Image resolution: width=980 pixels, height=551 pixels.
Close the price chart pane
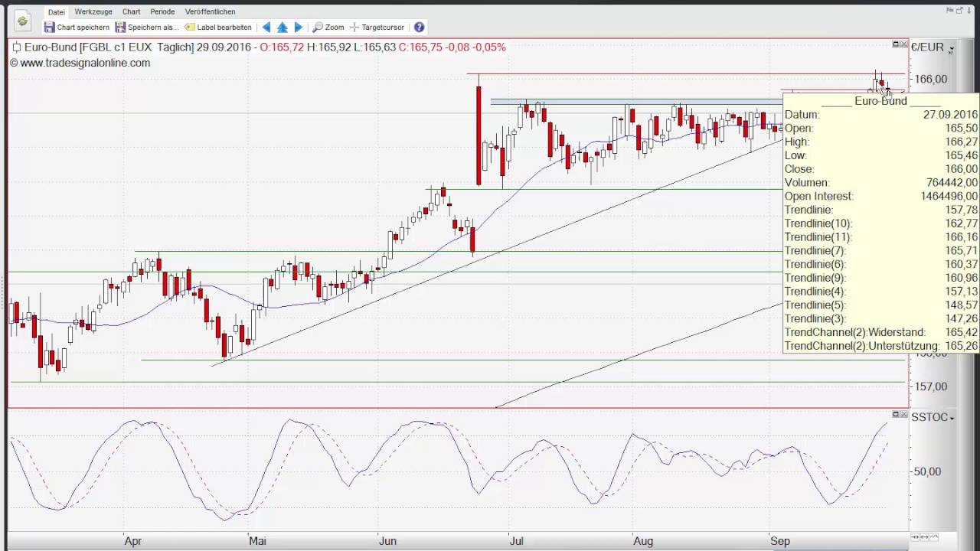pyautogui.click(x=903, y=44)
